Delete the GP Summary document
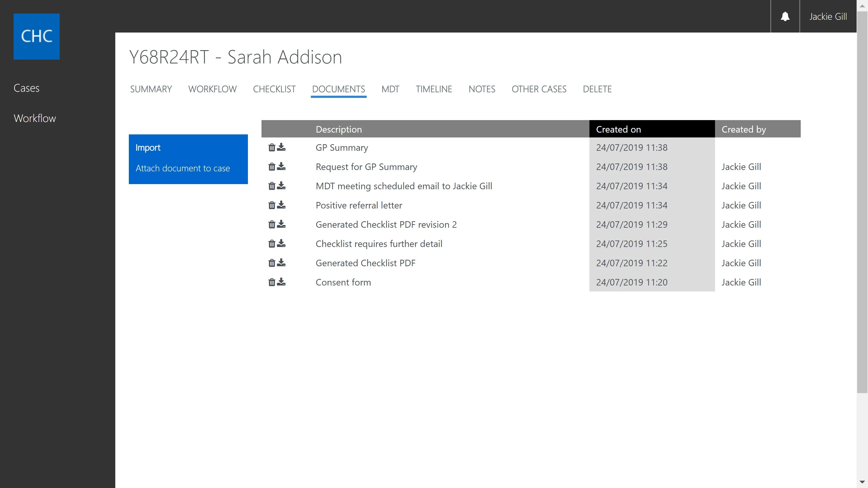Screen dimensions: 868x488 [272, 147]
